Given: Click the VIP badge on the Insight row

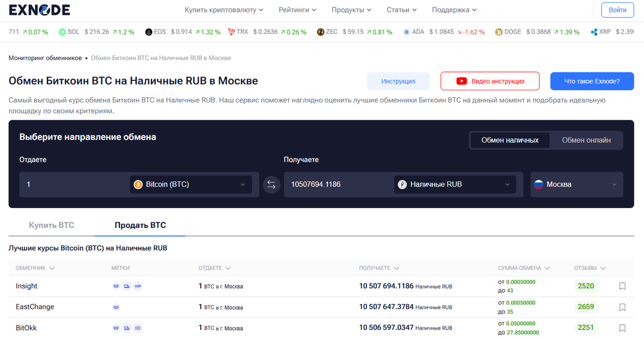Looking at the screenshot, I should 138,286.
